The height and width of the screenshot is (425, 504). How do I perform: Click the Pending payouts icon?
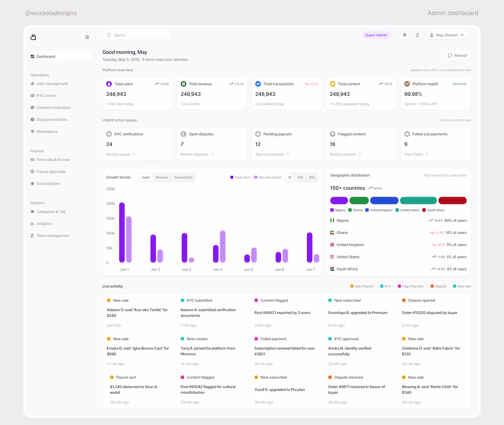coord(258,134)
